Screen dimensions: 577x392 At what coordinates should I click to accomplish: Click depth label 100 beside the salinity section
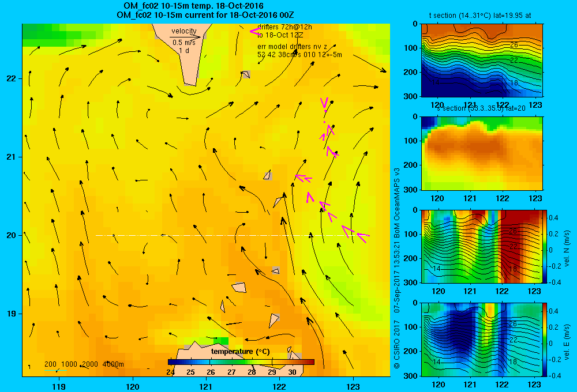(411, 141)
